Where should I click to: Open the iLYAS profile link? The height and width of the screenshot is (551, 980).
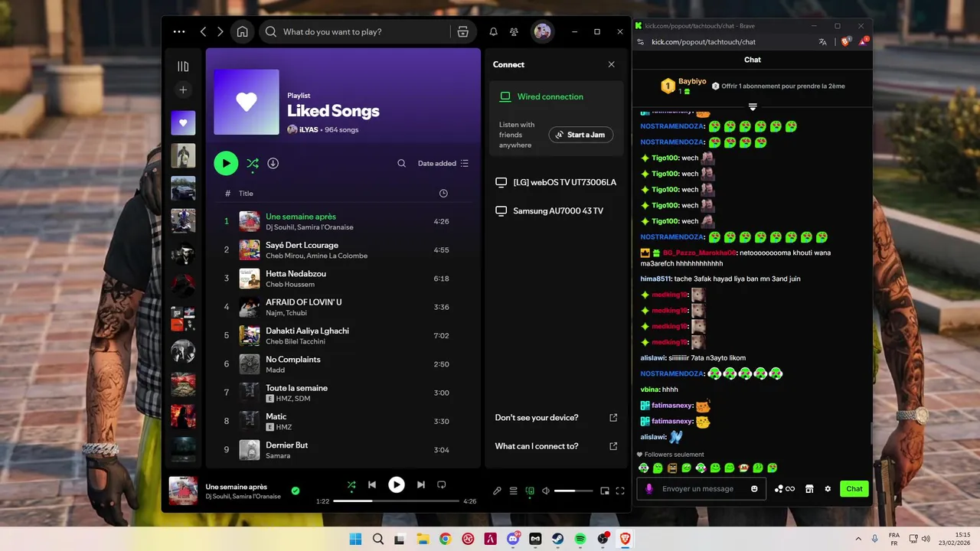309,130
